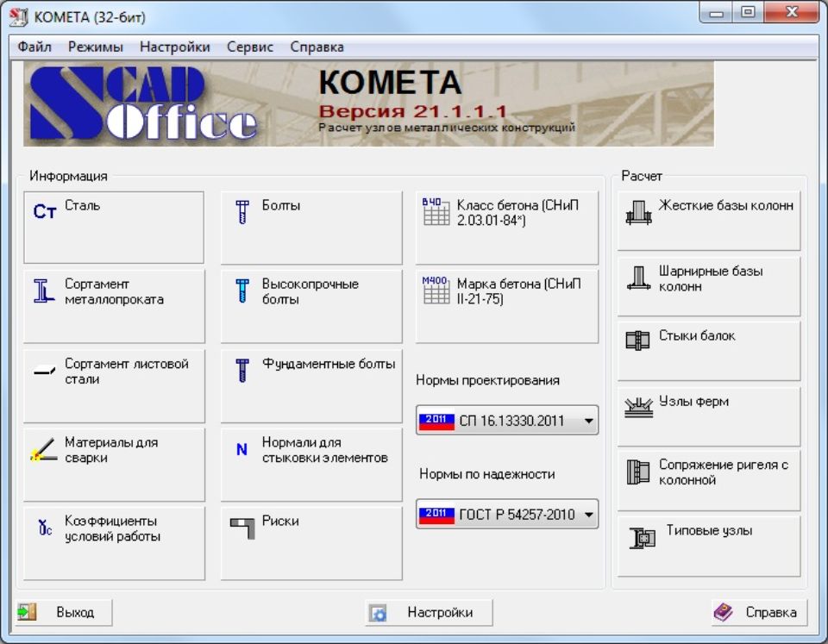Click the Стыки балок icon
The image size is (828, 644).
(x=638, y=341)
